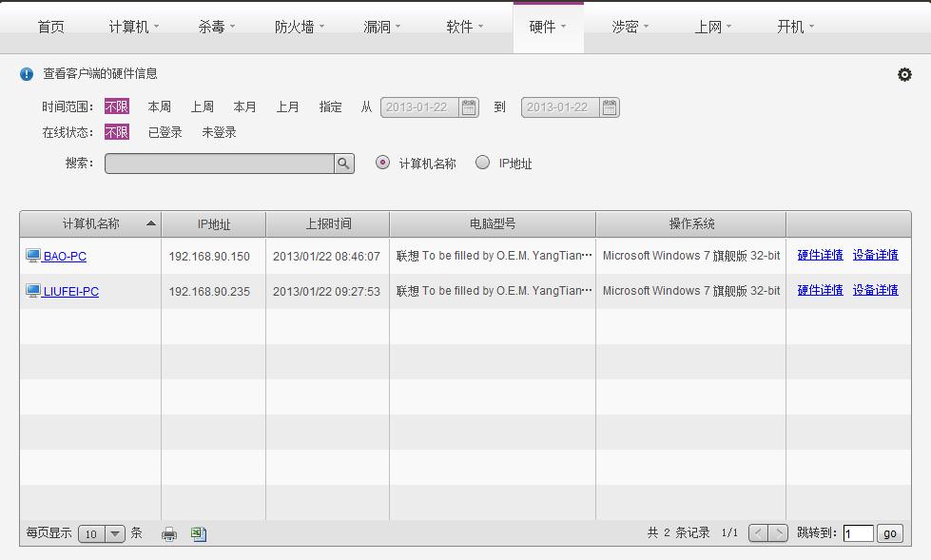Sort by 操作系统 column header
Viewport: 931px width, 560px height.
tap(691, 223)
